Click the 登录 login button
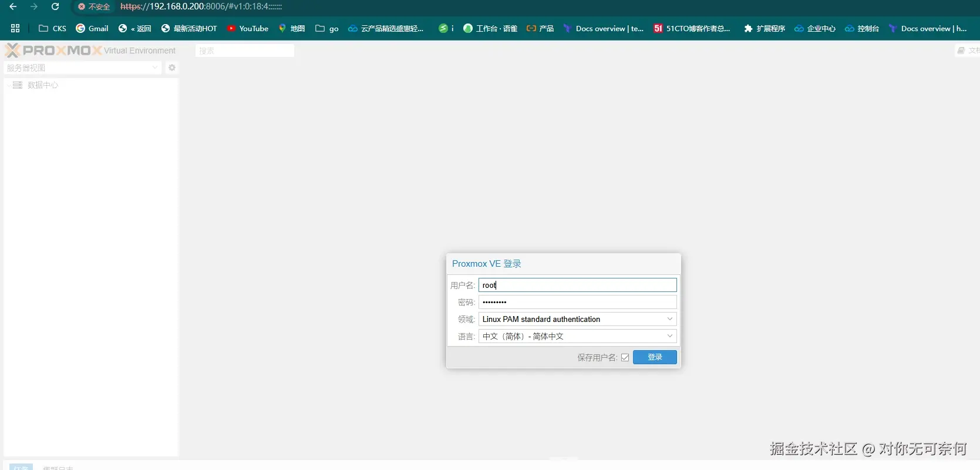 pos(655,357)
